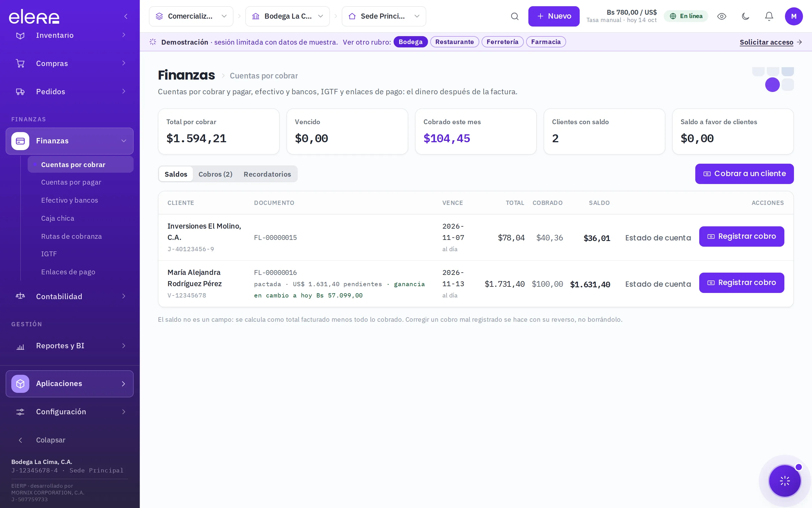812x508 pixels.
Task: Open the floating assistant sparkle button
Action: 785,481
